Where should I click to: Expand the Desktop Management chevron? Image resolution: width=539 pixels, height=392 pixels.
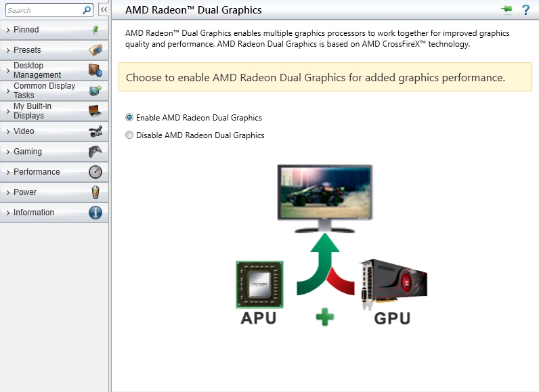click(8, 70)
